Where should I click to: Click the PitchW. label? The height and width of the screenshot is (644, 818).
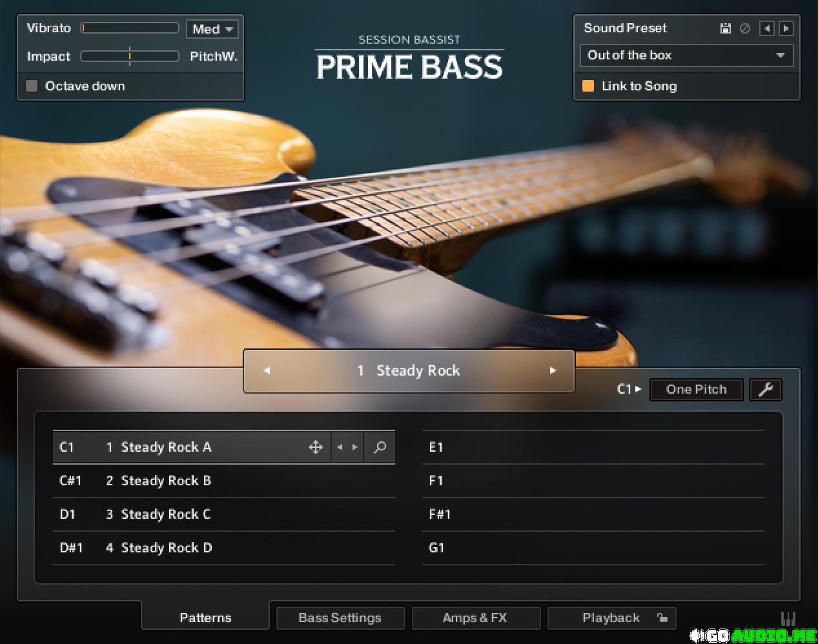point(214,56)
